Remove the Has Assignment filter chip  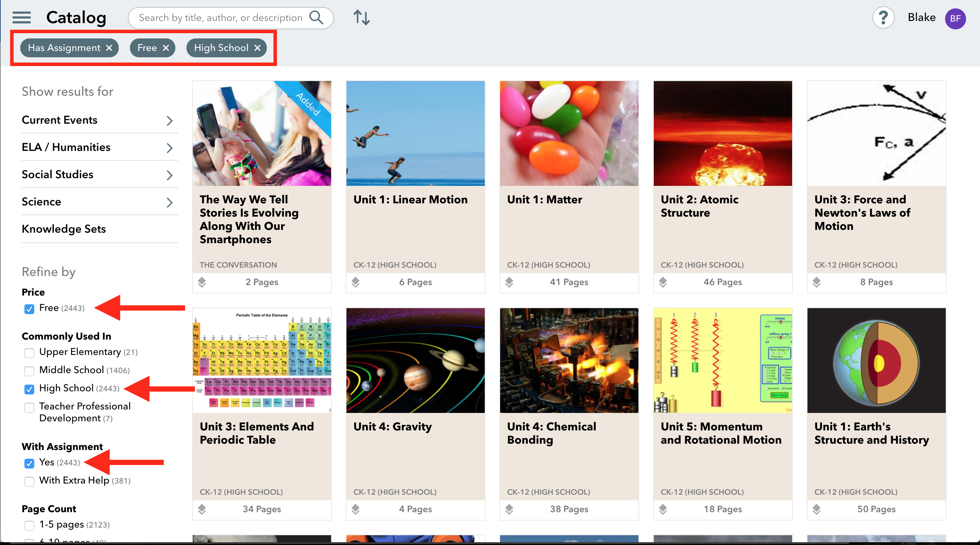110,48
